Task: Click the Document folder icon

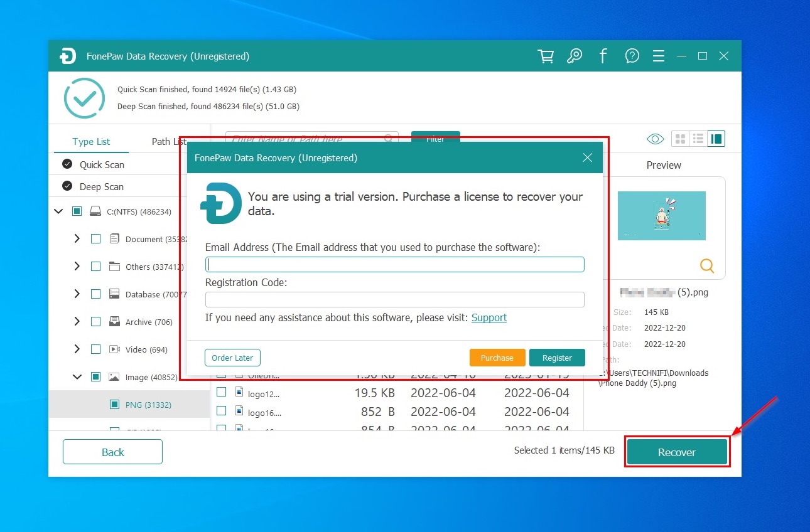Action: coord(114,238)
